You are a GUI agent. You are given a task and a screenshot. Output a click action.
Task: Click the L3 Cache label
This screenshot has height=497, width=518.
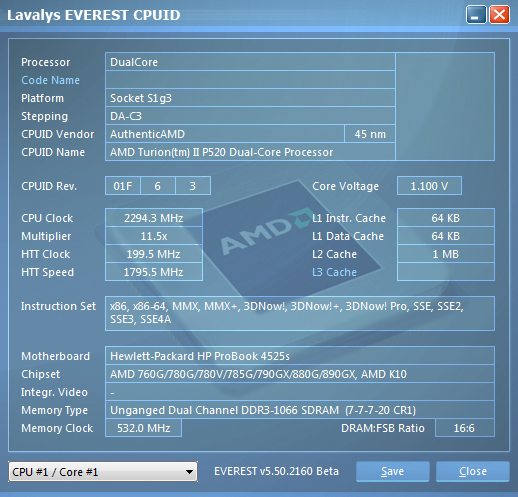point(334,272)
